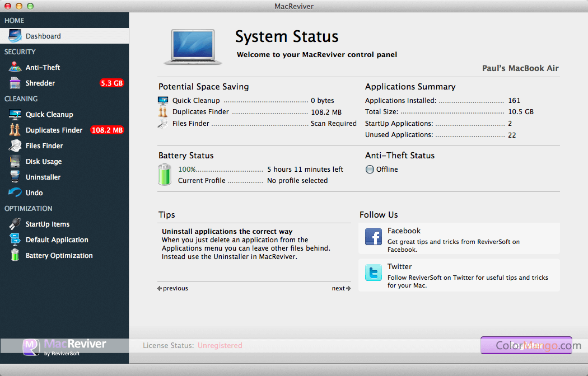588x376 pixels.
Task: Click the Unregistered license status link
Action: pos(220,345)
